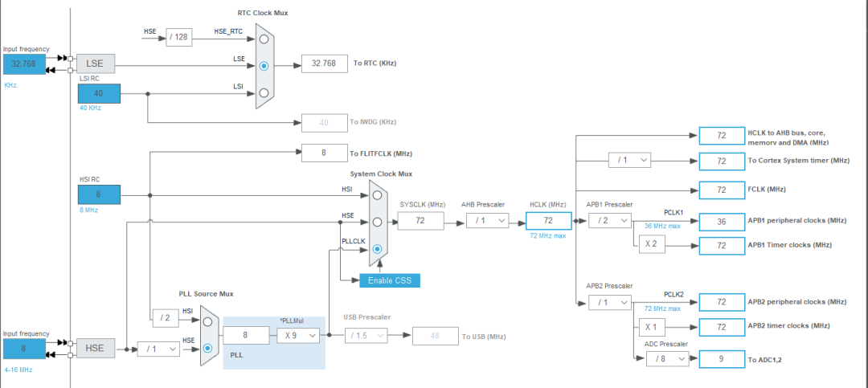Click the System Clock Mux title

[381, 174]
